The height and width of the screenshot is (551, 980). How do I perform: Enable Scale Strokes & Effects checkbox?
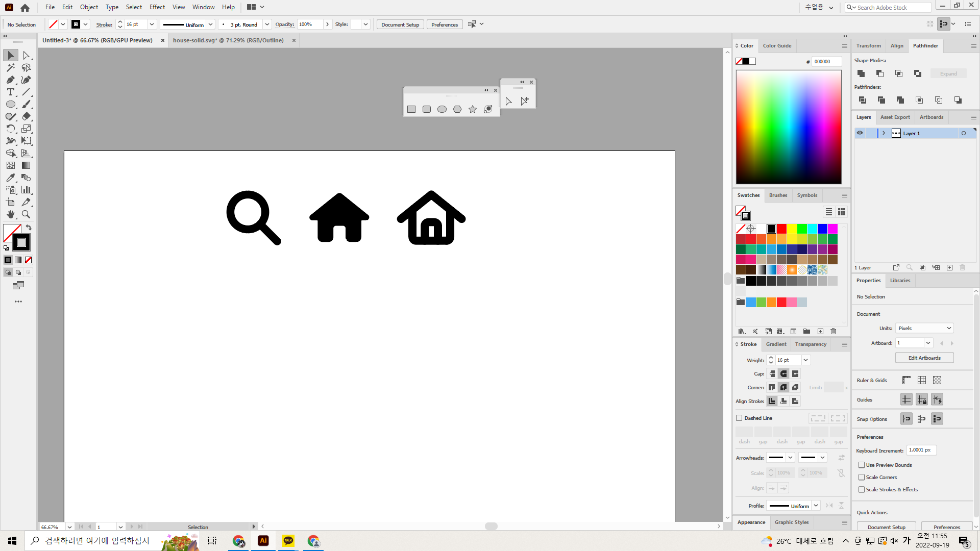(862, 489)
